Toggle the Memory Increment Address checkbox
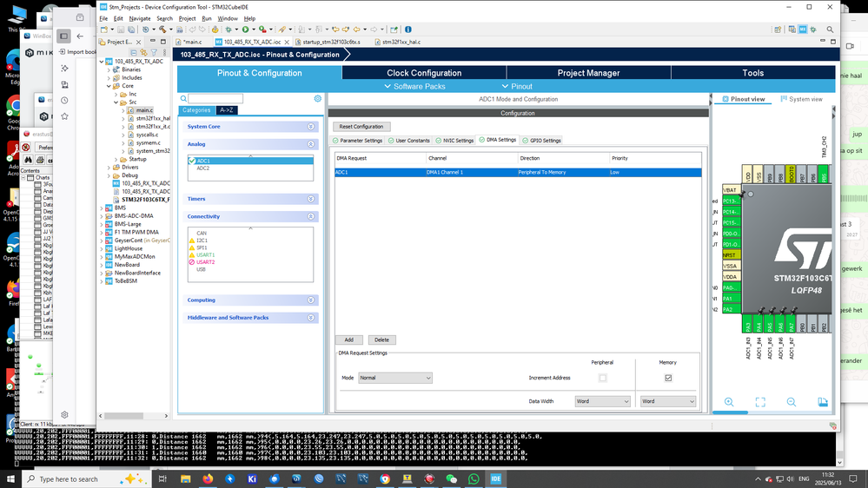 tap(668, 378)
